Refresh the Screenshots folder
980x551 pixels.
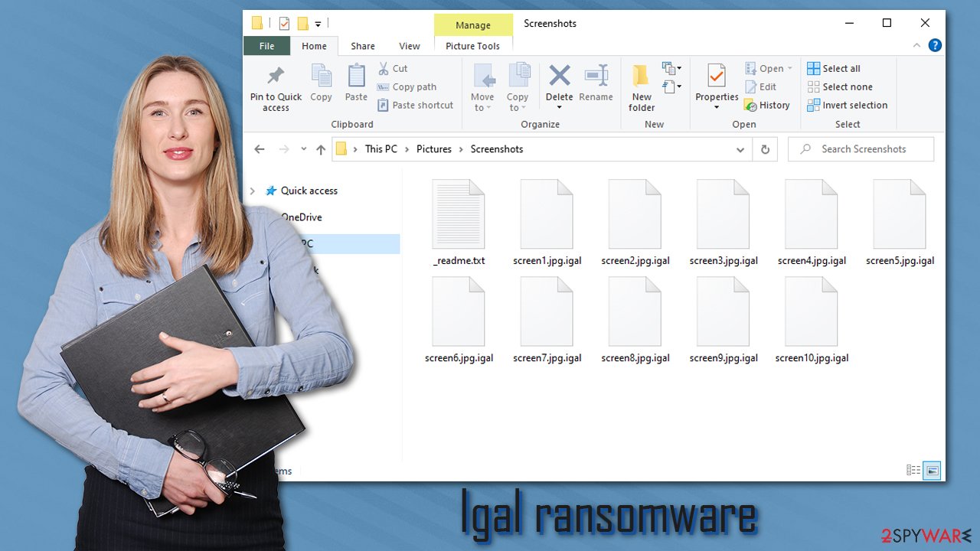point(764,149)
